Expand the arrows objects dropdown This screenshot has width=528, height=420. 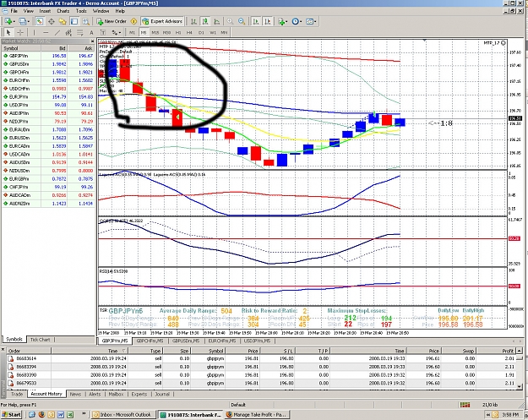click(x=120, y=33)
